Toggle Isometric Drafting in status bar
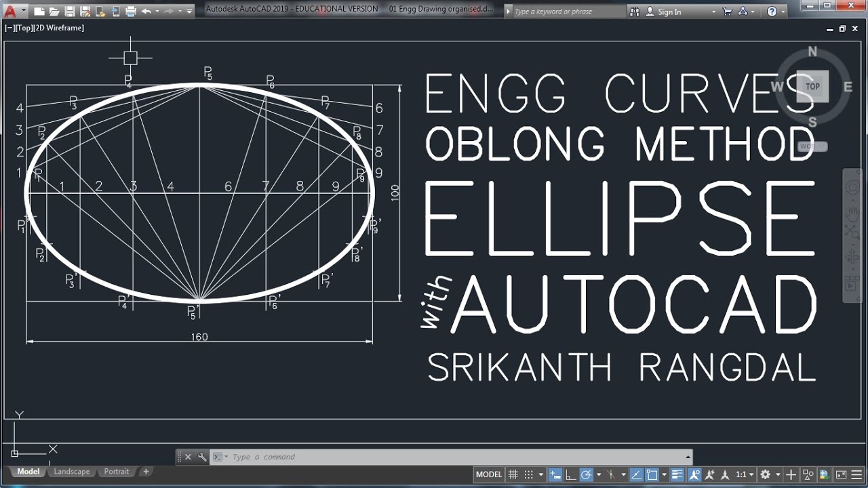The image size is (868, 488). coord(611,474)
